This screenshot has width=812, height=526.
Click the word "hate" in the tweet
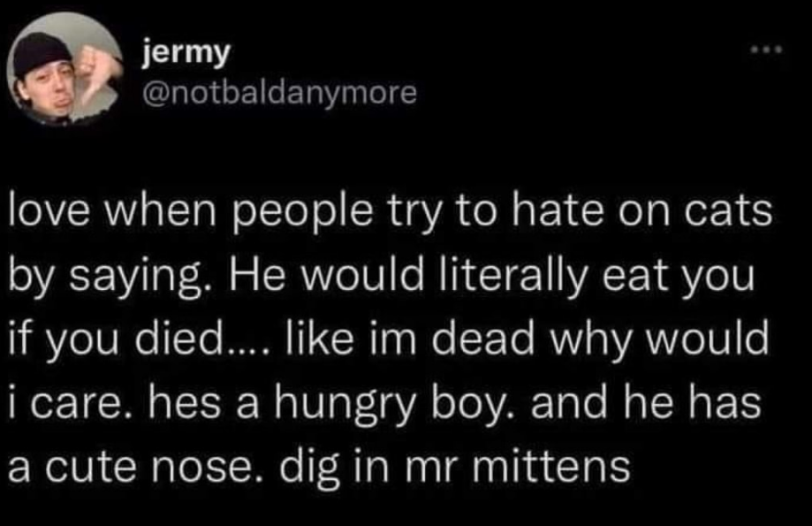pos(543,214)
